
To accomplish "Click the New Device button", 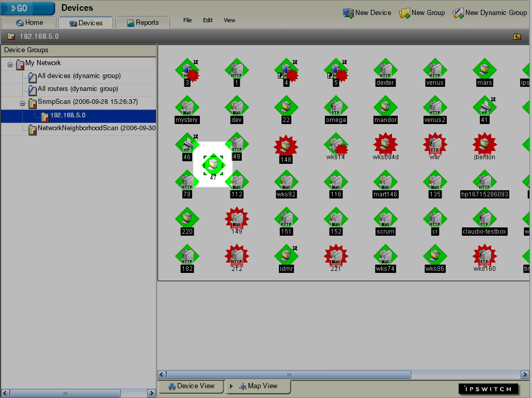I will click(x=367, y=13).
